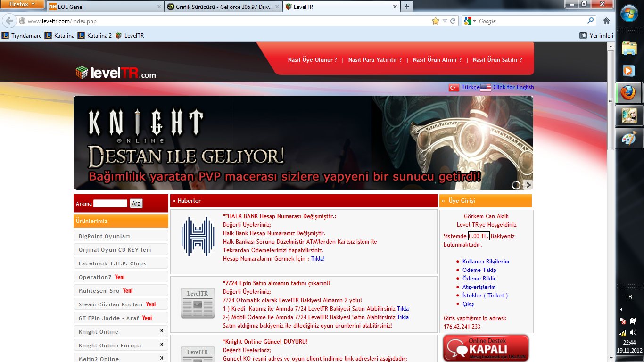
Task: Open a new tab with plus button
Action: [406, 7]
